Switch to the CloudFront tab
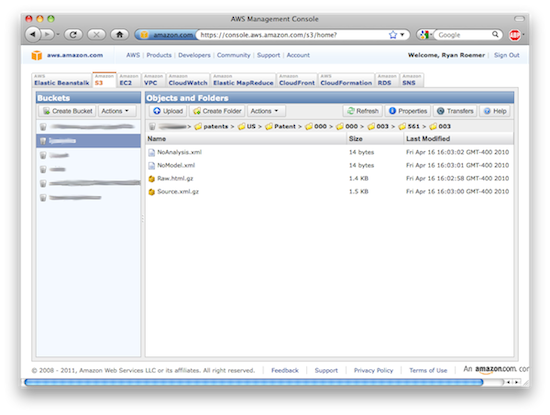 coord(297,80)
